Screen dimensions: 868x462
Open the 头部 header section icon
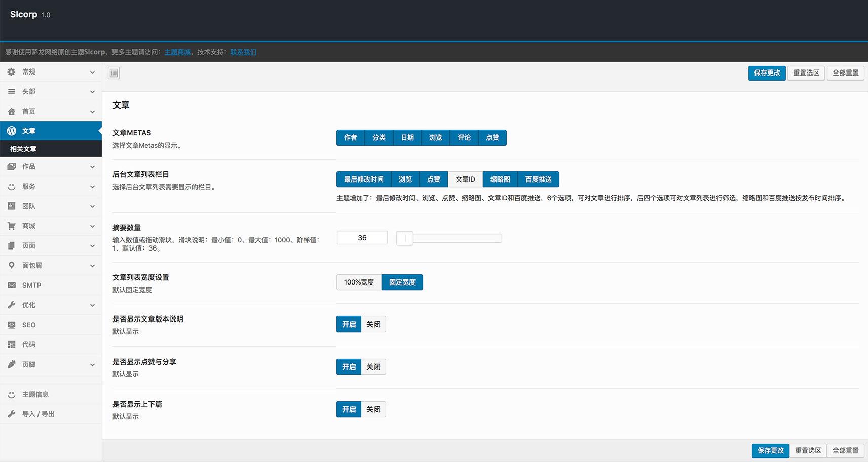[x=11, y=91]
